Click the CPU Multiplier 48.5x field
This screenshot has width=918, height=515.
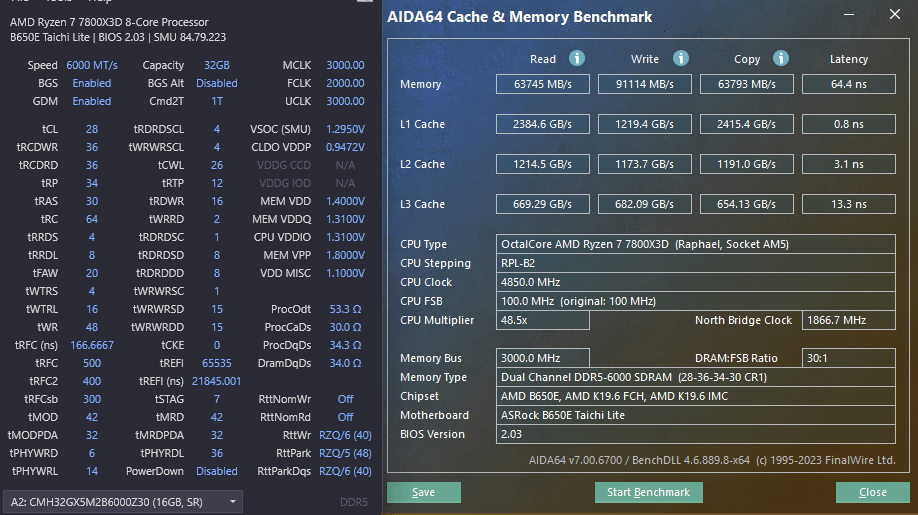click(x=543, y=320)
